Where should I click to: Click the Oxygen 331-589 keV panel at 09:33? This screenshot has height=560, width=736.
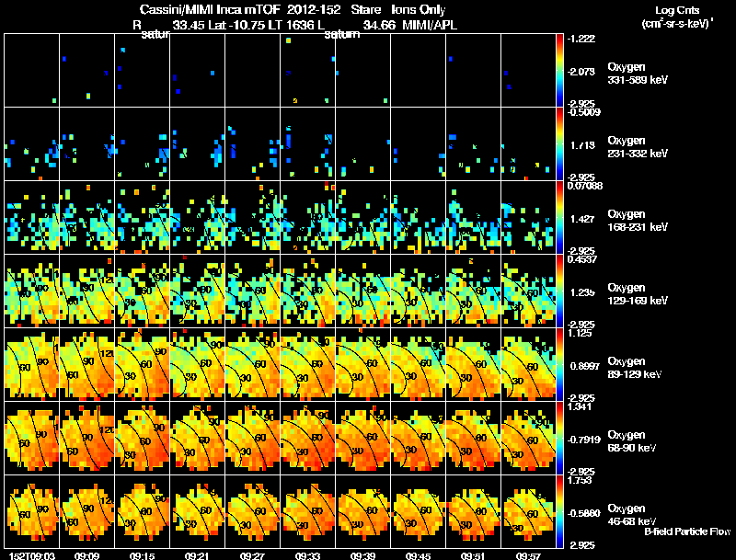(x=307, y=71)
